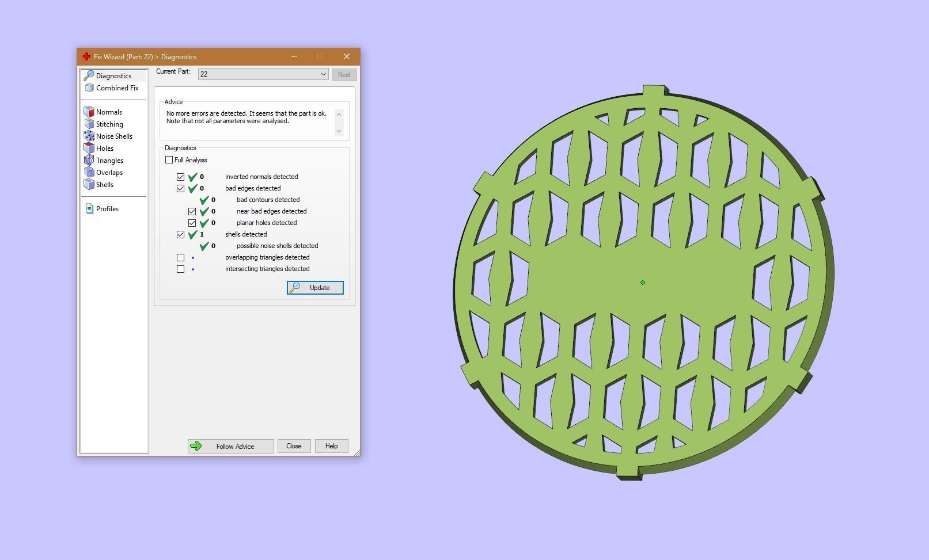Click the "Current Part:" label
Viewport: 929px width, 560px height.
coord(173,71)
